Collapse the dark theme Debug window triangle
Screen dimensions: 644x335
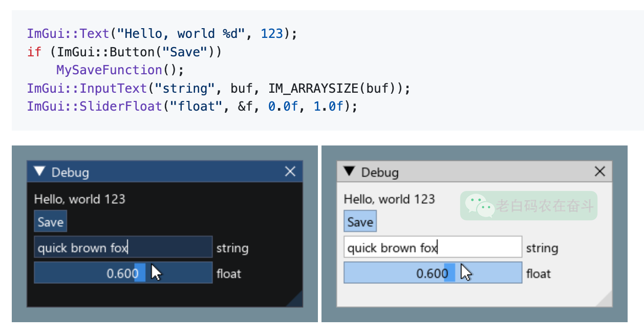[39, 172]
